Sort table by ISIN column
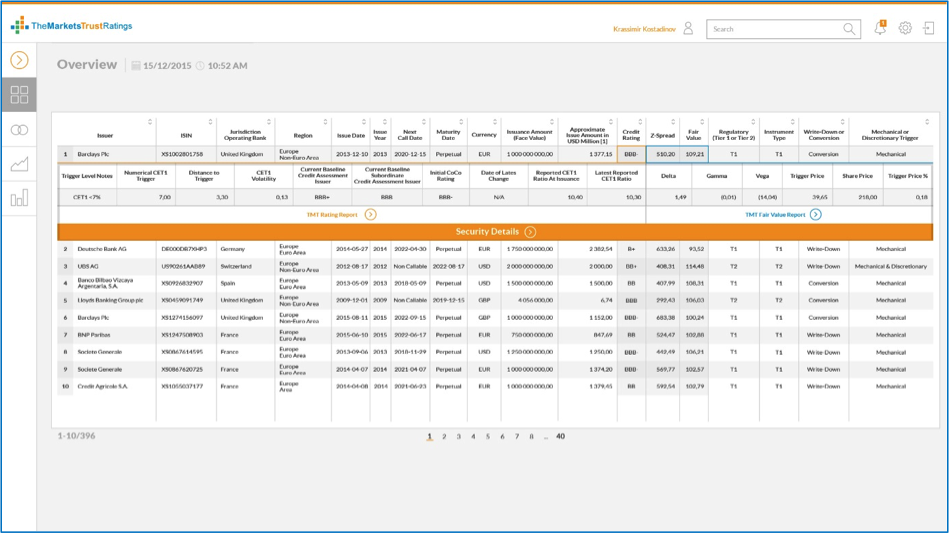 coord(211,122)
